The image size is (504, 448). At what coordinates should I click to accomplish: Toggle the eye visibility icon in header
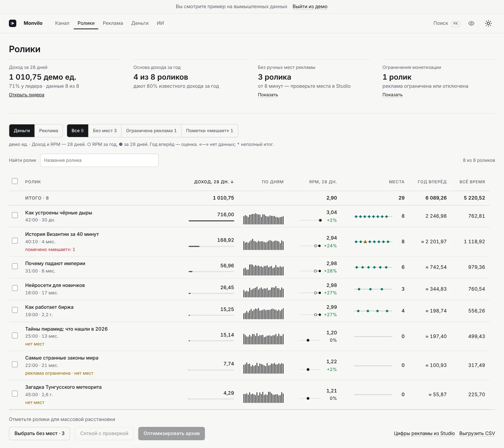pyautogui.click(x=471, y=23)
